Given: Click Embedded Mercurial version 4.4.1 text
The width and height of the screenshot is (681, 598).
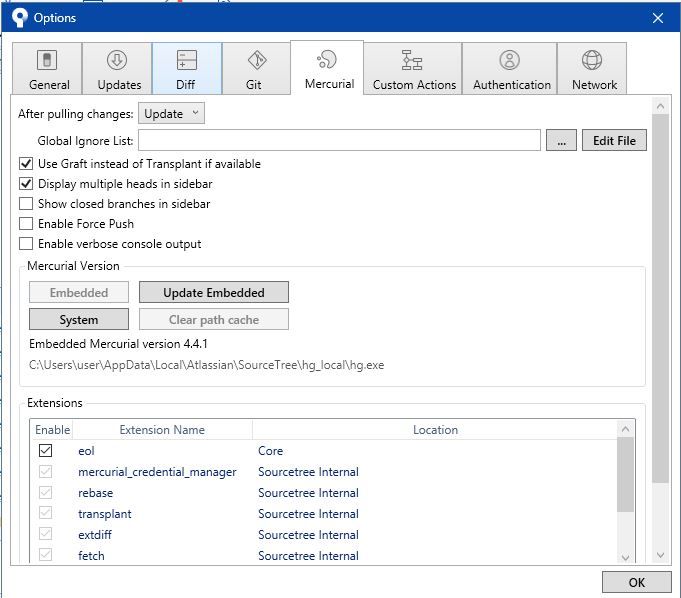Looking at the screenshot, I should tap(118, 344).
